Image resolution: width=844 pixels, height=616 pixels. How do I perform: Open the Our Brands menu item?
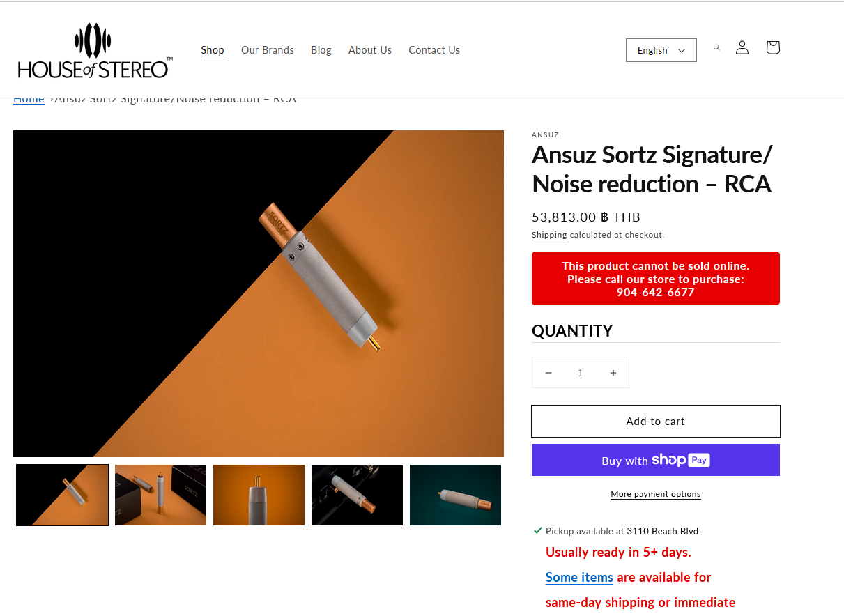click(x=268, y=50)
